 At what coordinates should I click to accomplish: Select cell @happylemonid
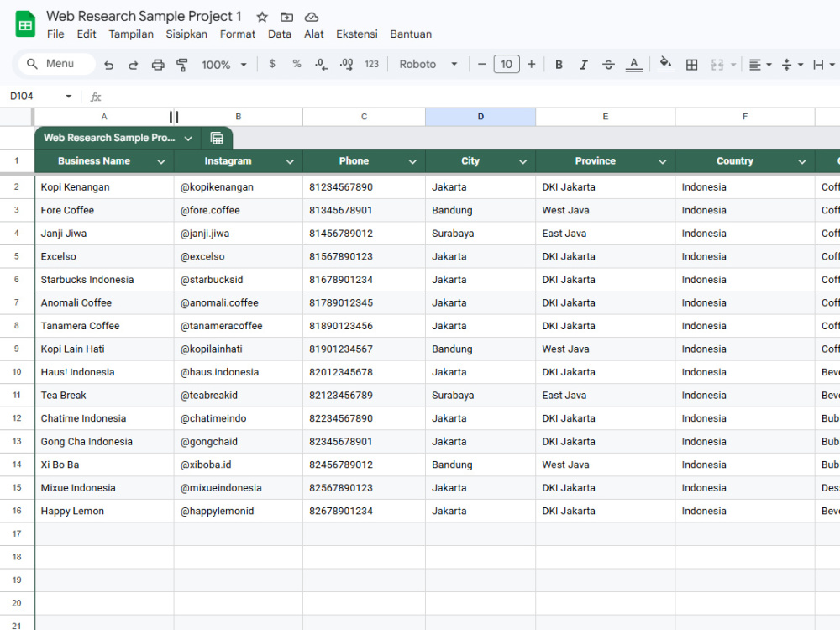pos(239,511)
